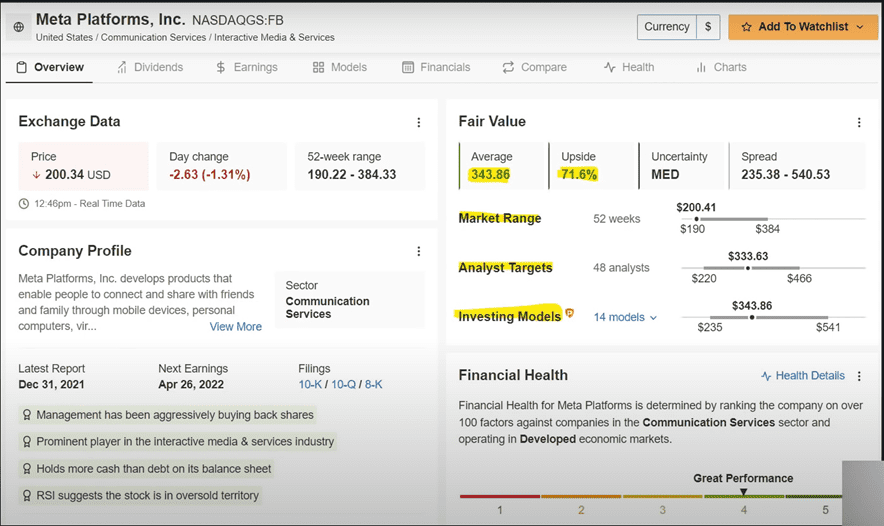Expand the 14 models dropdown

[625, 317]
